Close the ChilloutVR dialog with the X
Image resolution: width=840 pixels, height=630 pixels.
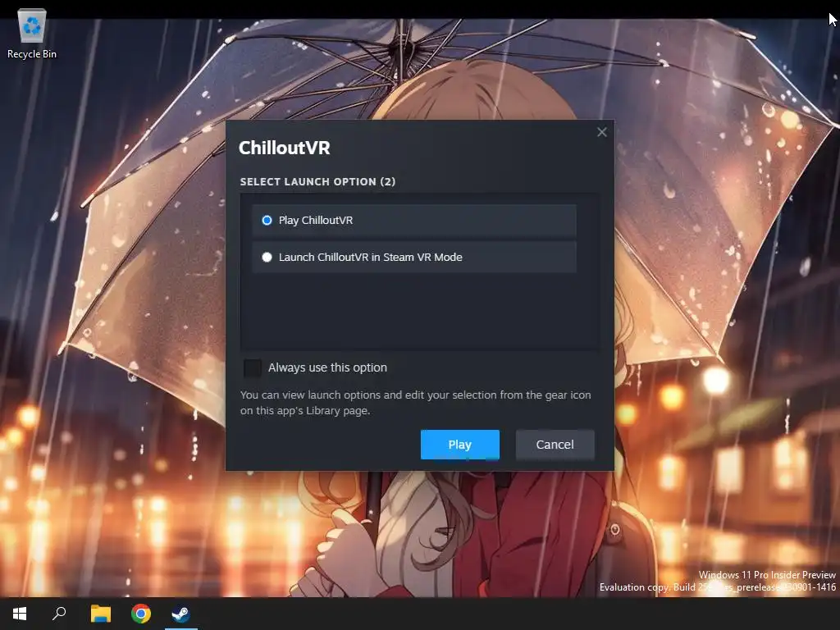point(601,132)
